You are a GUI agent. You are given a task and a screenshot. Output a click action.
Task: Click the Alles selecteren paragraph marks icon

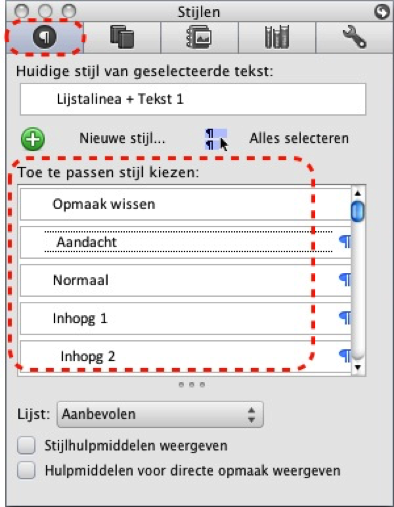(x=216, y=140)
